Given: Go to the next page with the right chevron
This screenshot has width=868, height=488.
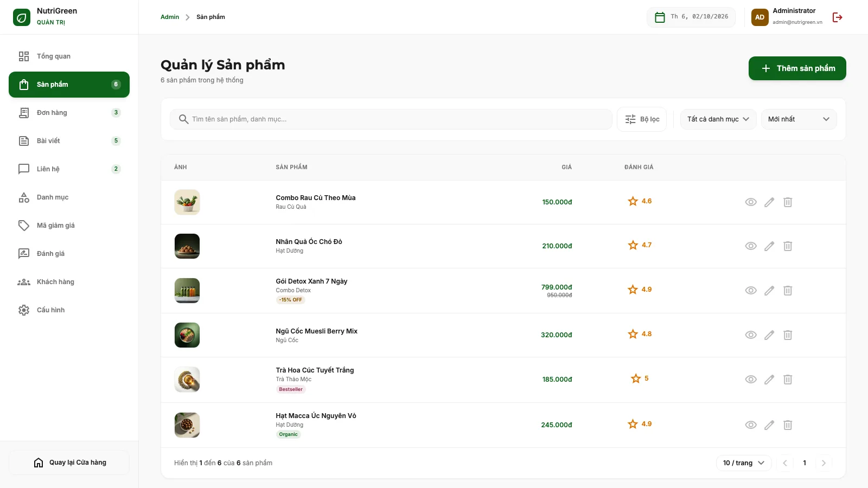Looking at the screenshot, I should (x=824, y=463).
